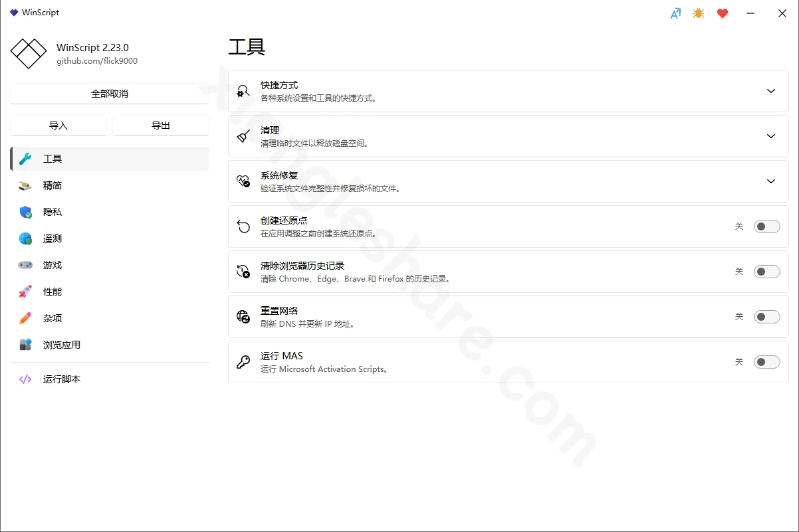Click the 关 label in 创建还原点 row

pos(739,226)
